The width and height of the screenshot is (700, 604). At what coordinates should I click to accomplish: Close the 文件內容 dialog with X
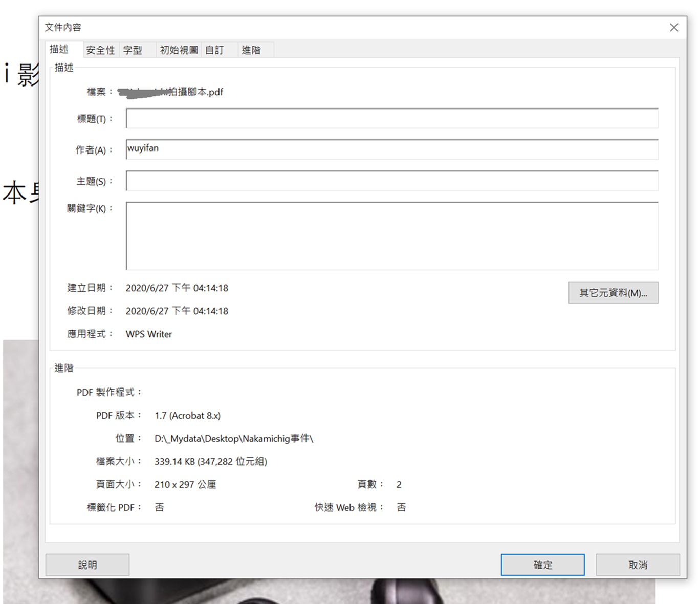point(674,28)
